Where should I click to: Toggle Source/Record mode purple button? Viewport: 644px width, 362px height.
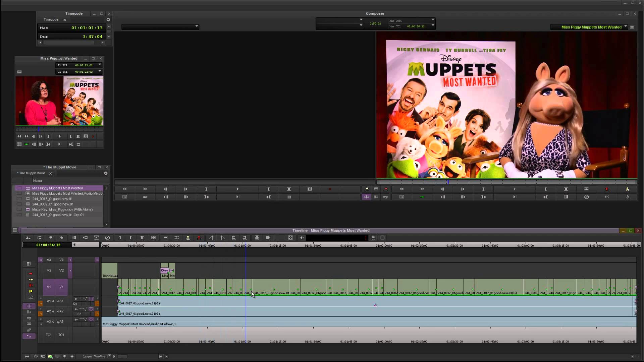(x=366, y=197)
